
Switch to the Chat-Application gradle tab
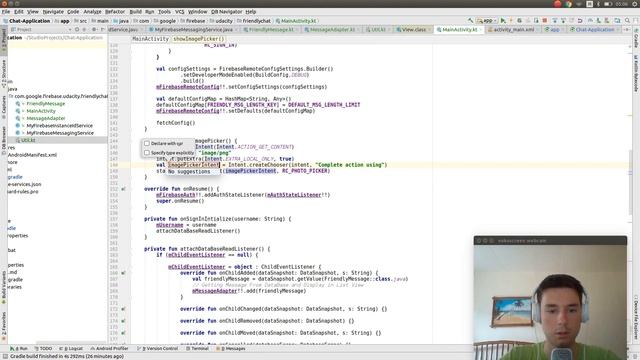click(x=595, y=29)
